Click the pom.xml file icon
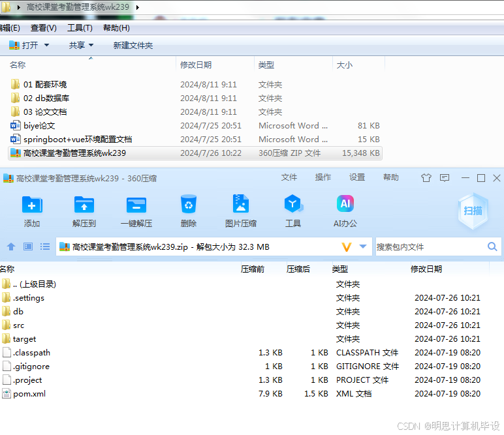The image size is (504, 435). tap(6, 393)
